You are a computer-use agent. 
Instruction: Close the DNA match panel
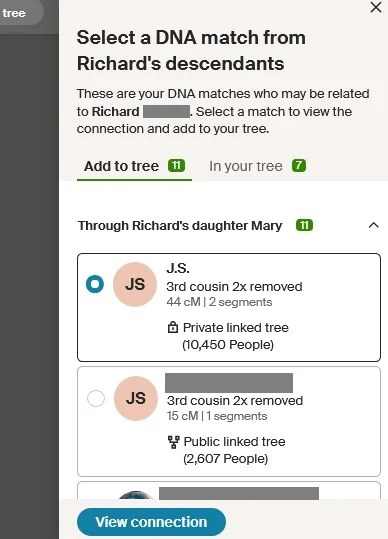click(376, 7)
